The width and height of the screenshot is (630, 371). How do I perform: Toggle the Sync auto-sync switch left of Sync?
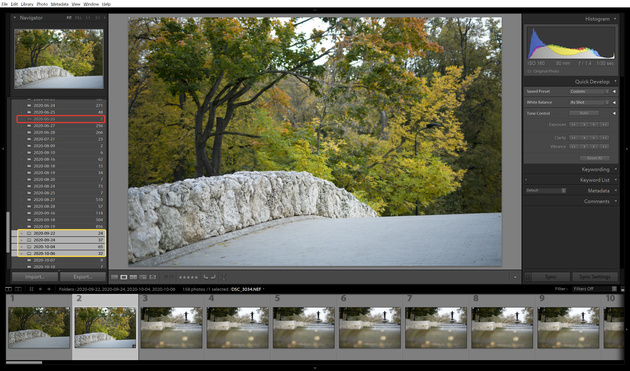[x=528, y=277]
